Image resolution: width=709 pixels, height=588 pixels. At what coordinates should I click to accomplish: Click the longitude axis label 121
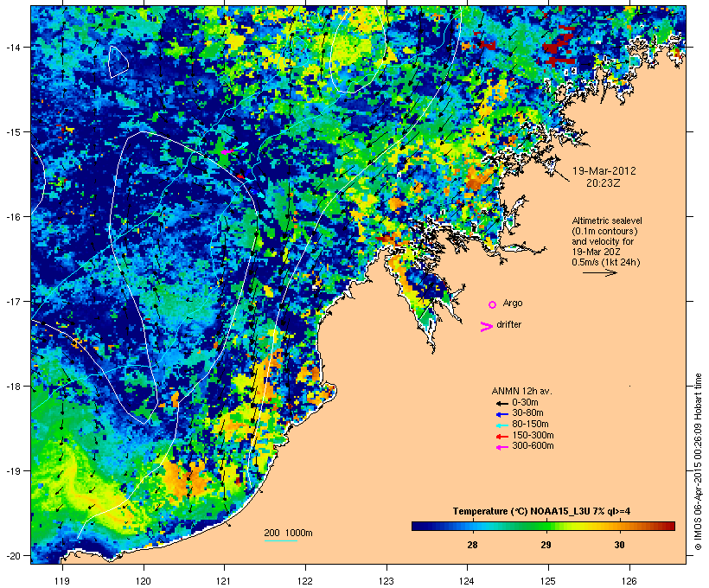pos(224,581)
